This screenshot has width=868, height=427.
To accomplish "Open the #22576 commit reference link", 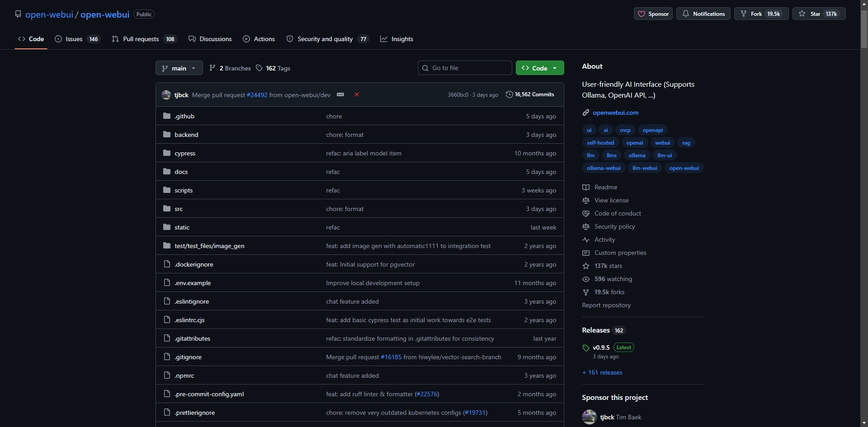I will 427,394.
